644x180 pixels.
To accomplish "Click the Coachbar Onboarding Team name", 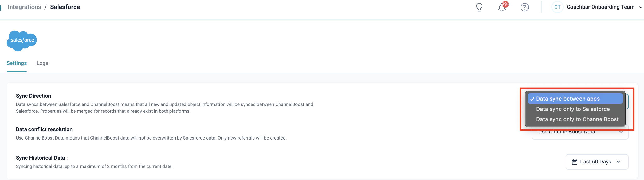I will click(600, 7).
